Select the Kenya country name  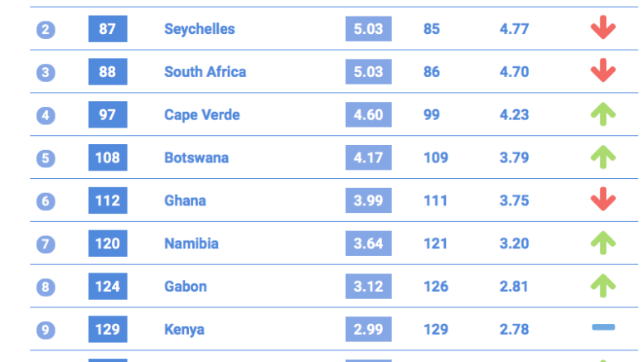pyautogui.click(x=184, y=330)
